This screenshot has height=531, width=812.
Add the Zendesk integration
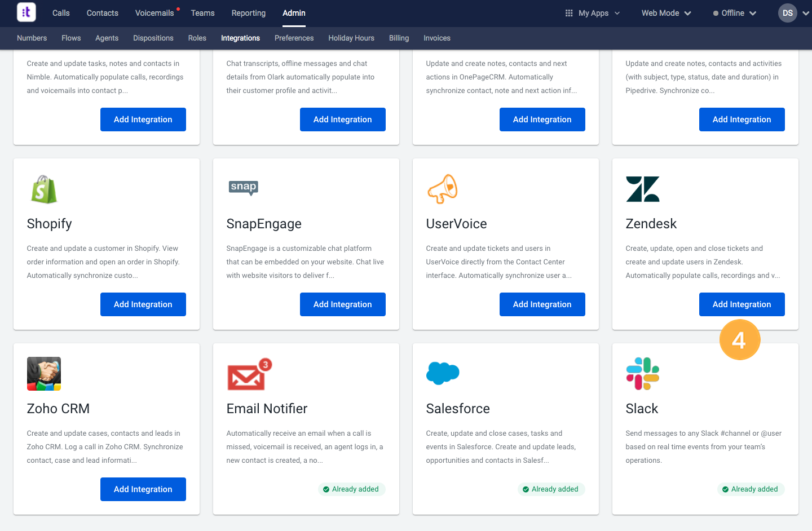pyautogui.click(x=742, y=304)
